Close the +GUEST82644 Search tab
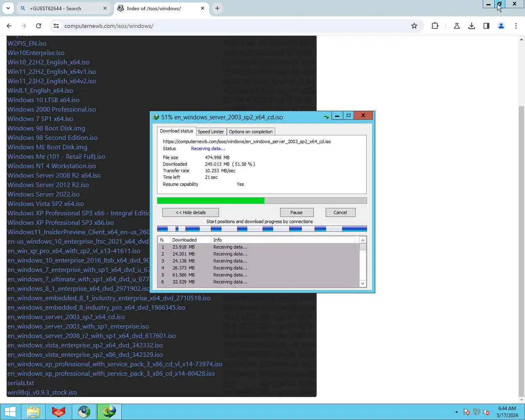Viewport: 525px width, 420px height. click(x=105, y=8)
